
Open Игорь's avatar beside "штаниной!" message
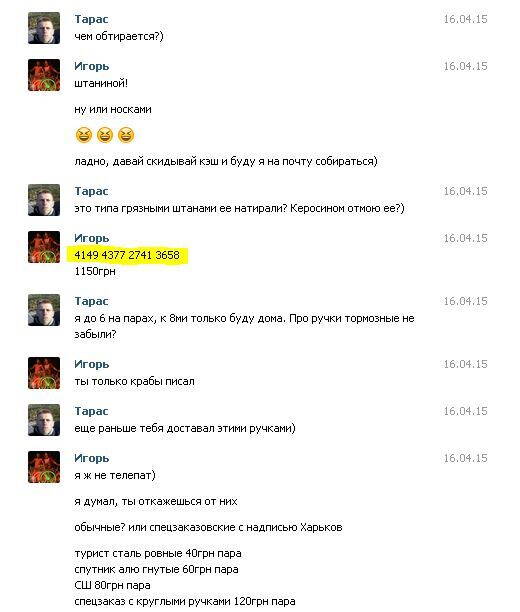(44, 75)
